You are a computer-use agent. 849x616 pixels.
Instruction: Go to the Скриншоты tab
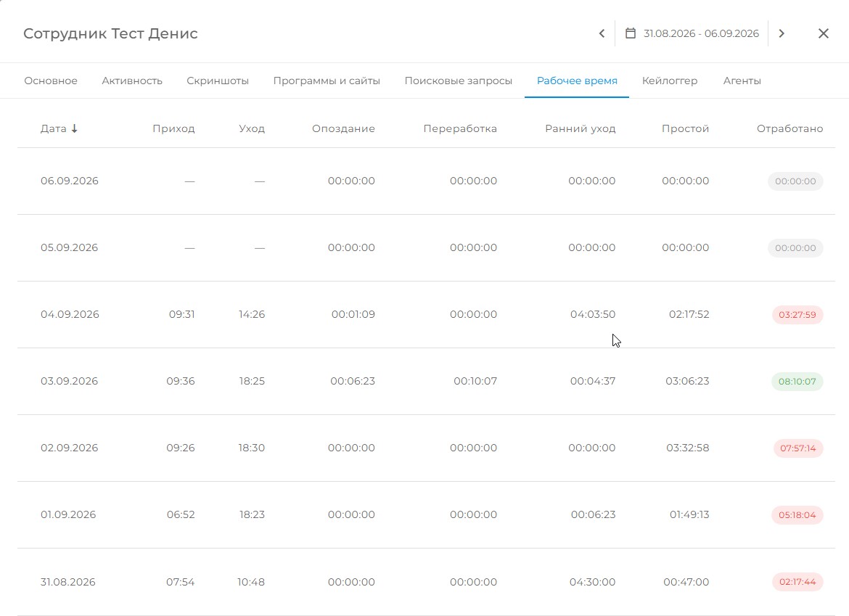coord(218,81)
